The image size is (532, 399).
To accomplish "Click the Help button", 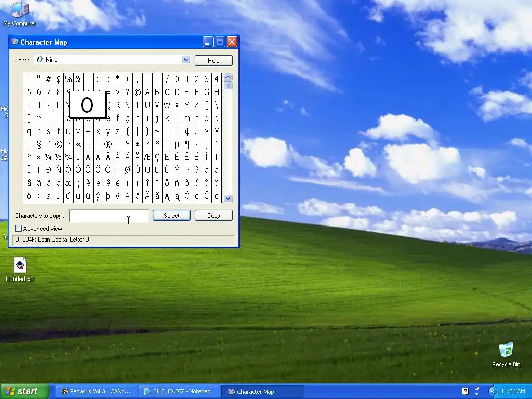I will coord(214,60).
